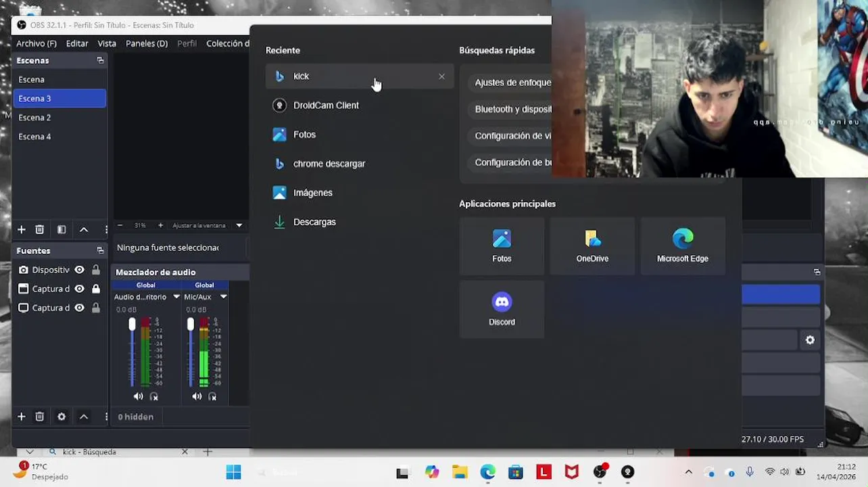
Task: Open Fuentes toolbar overflow dots
Action: click(106, 417)
